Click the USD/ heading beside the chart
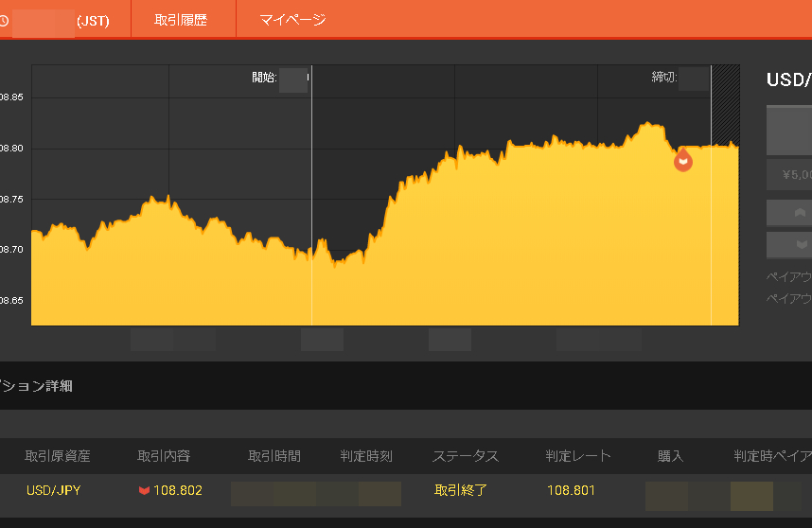Screen dimensions: 812x528 (788, 79)
